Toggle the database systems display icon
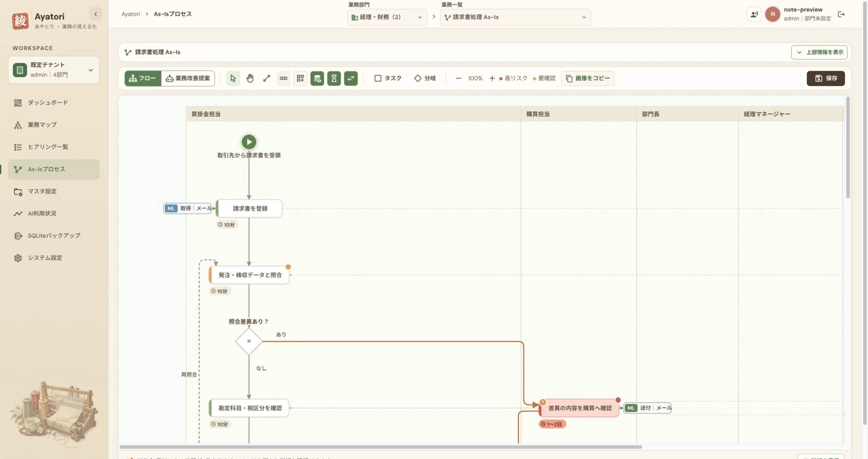This screenshot has width=868, height=459. [317, 78]
